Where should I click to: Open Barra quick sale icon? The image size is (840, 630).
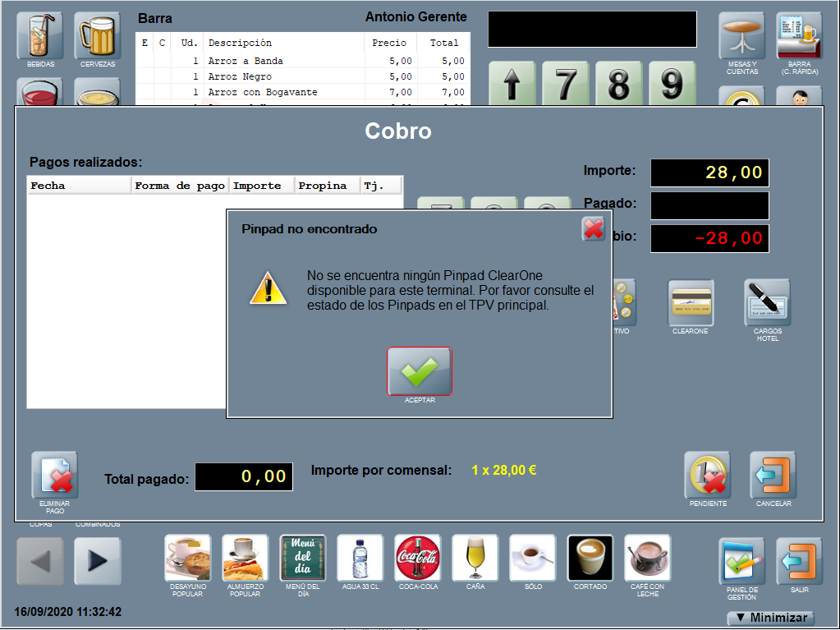point(799,35)
